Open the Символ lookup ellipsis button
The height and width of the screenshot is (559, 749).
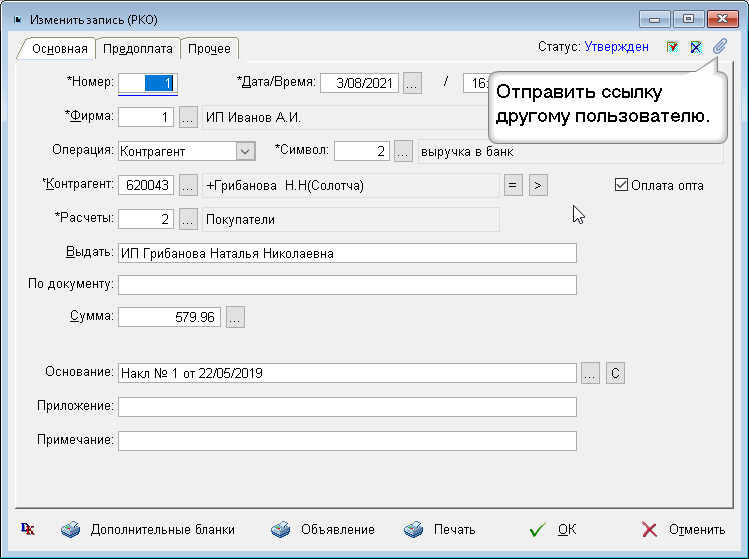coord(403,151)
